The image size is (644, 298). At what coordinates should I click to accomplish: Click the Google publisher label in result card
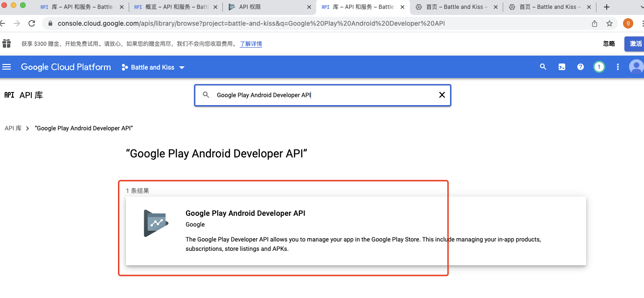tap(195, 224)
